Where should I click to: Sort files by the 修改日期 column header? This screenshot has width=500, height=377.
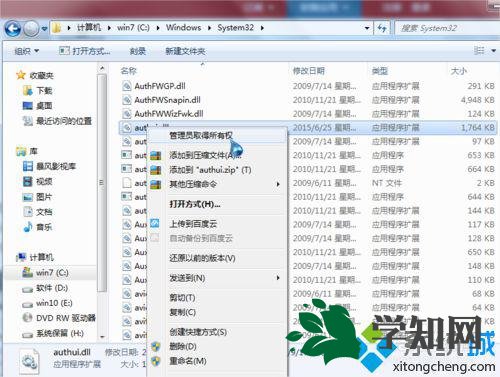point(308,71)
